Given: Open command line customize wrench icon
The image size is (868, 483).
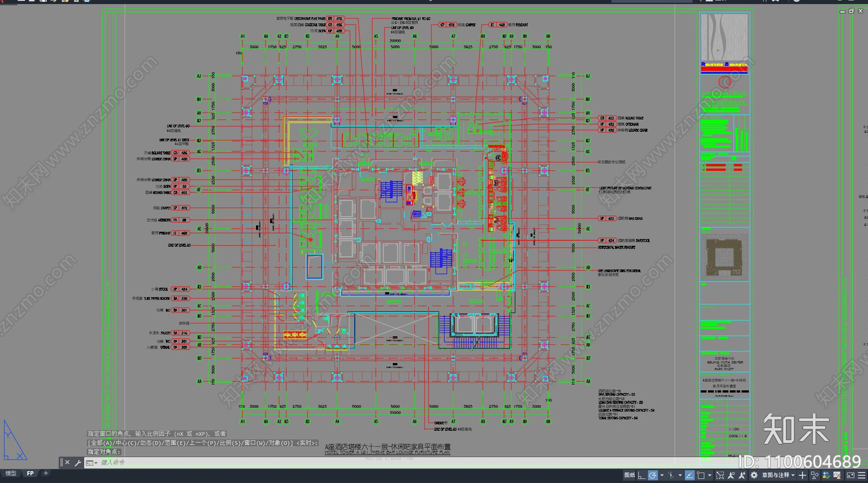Looking at the screenshot, I should click(x=78, y=462).
